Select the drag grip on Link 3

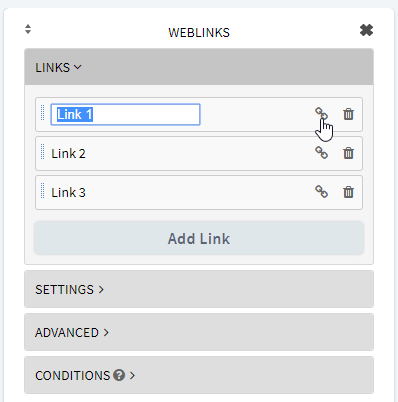pyautogui.click(x=42, y=190)
